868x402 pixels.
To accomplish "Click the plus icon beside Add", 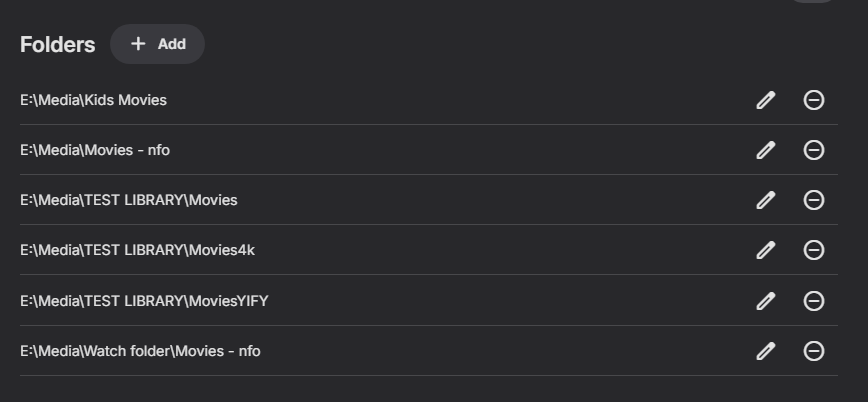I will click(x=138, y=44).
